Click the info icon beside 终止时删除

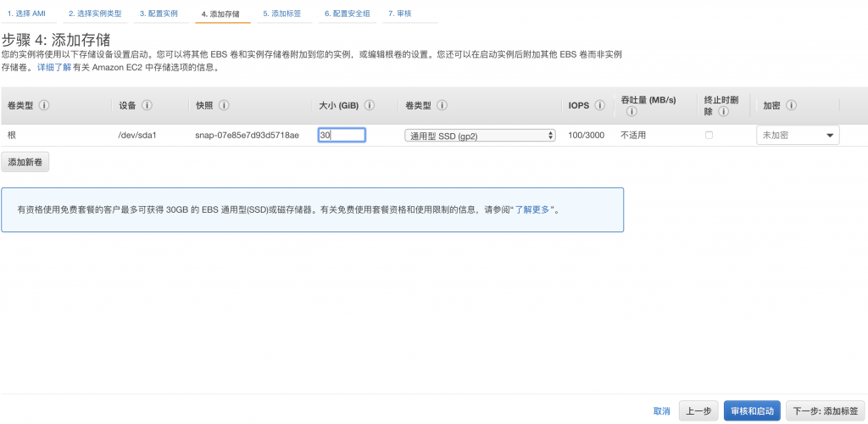(722, 111)
